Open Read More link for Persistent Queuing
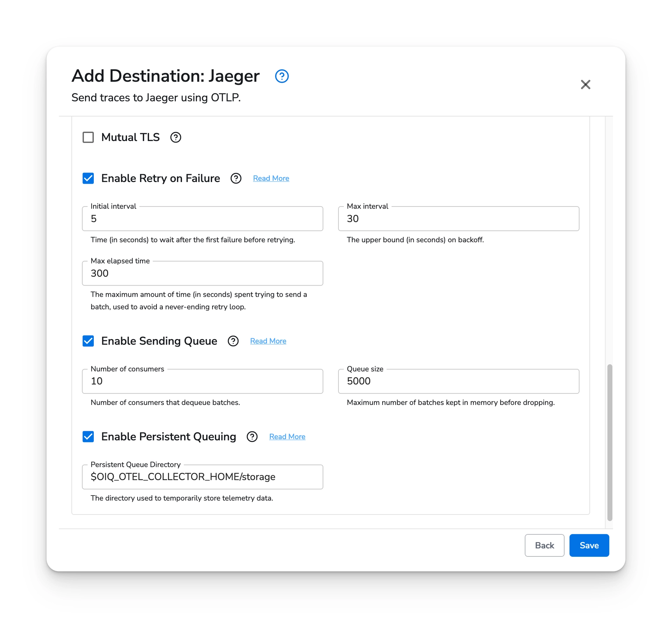672x618 pixels. [287, 436]
